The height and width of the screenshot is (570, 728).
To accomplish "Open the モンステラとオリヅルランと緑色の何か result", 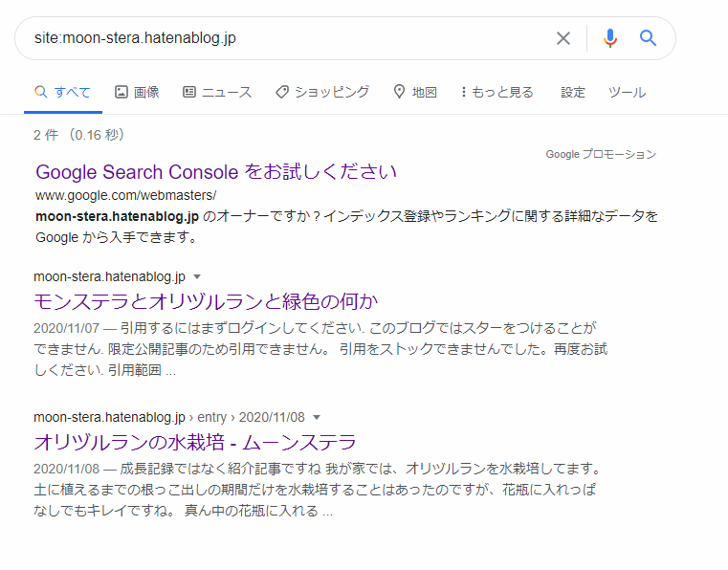I will click(x=206, y=301).
